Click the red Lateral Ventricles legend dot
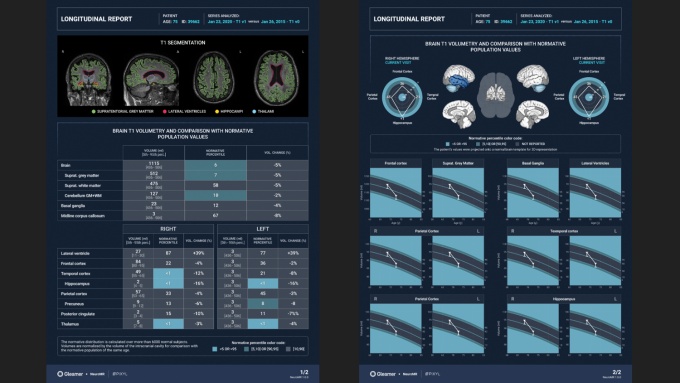680x383 pixels. coord(164,111)
